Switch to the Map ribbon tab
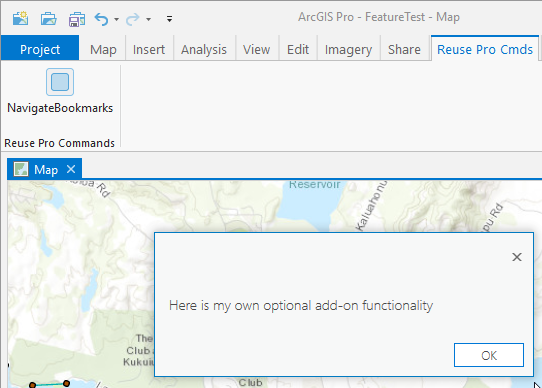Image resolution: width=542 pixels, height=388 pixels. point(103,49)
